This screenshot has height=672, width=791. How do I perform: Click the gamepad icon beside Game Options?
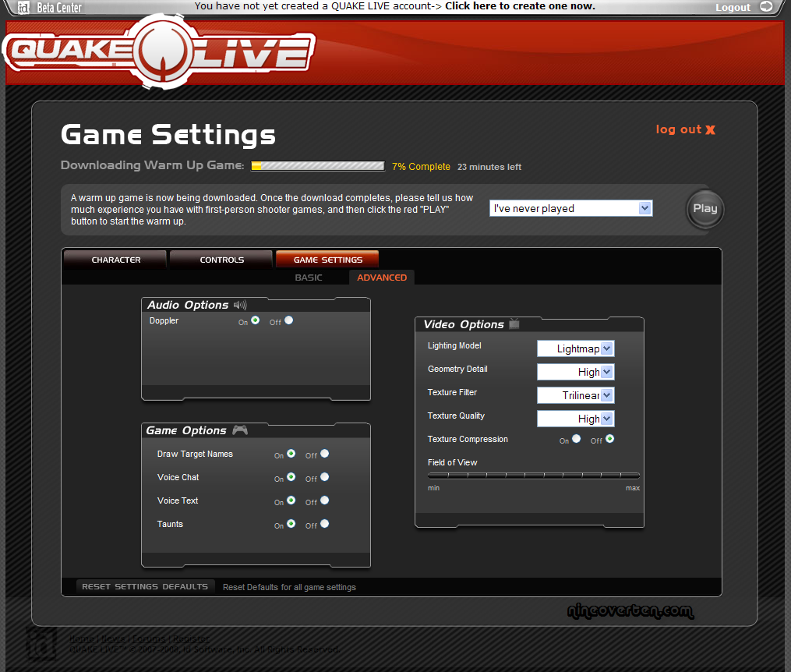click(240, 430)
